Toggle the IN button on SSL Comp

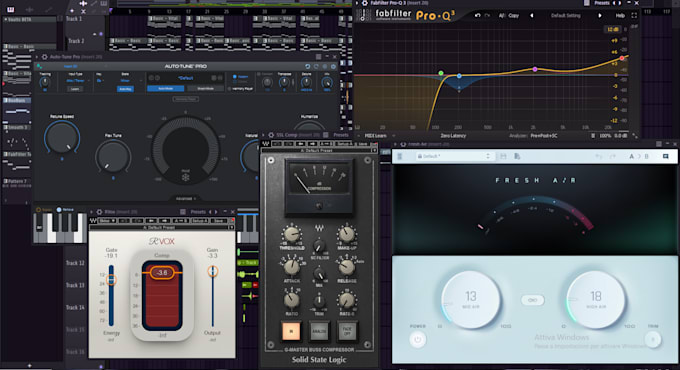point(291,331)
